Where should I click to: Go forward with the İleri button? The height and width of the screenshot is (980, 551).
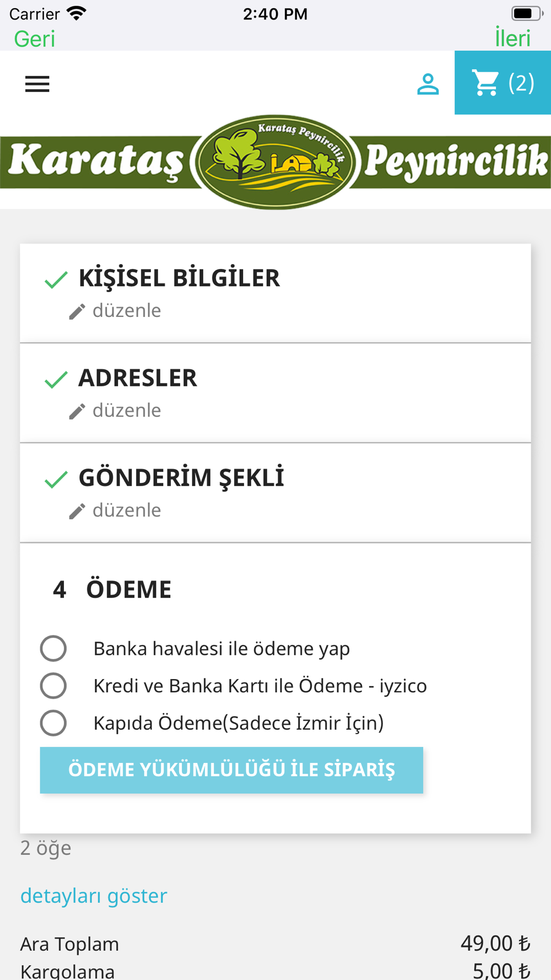(512, 38)
